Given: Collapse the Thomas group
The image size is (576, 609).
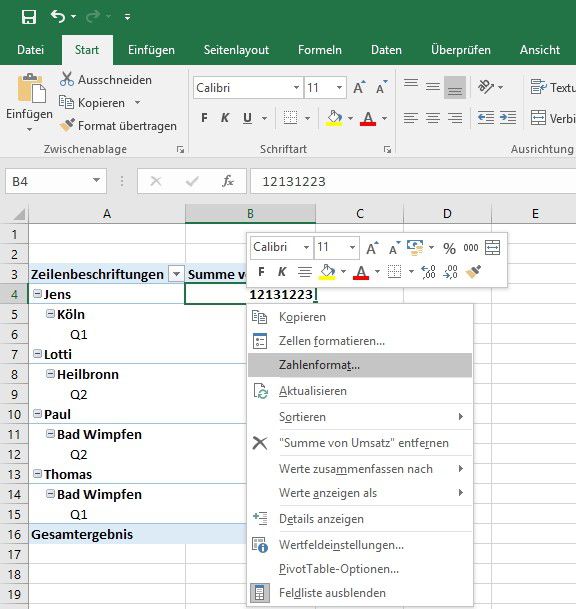Looking at the screenshot, I should (x=37, y=473).
